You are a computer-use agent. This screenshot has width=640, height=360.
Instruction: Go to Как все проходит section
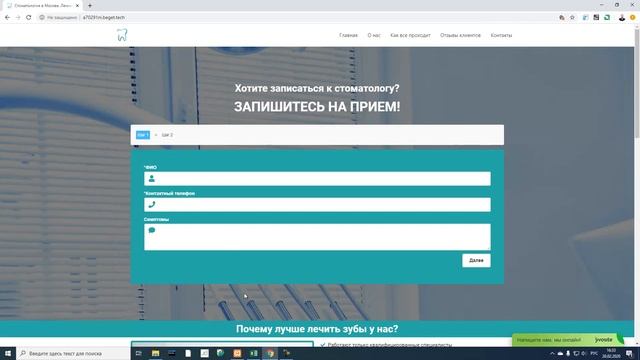410,36
